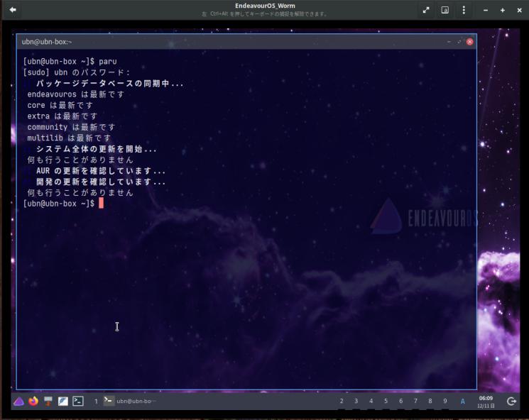Maximize the ubn@ubn-box terminal window
The height and width of the screenshot is (420, 529).
459,42
